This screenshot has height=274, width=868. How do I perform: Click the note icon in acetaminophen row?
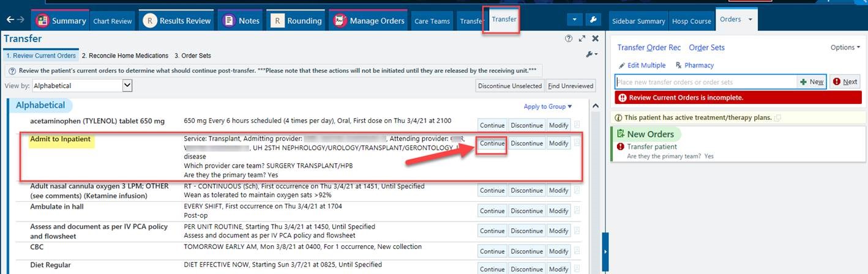tap(577, 125)
